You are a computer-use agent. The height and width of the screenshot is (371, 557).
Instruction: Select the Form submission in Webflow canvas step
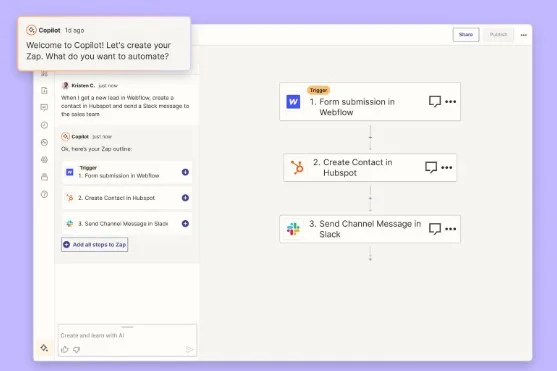pos(370,102)
